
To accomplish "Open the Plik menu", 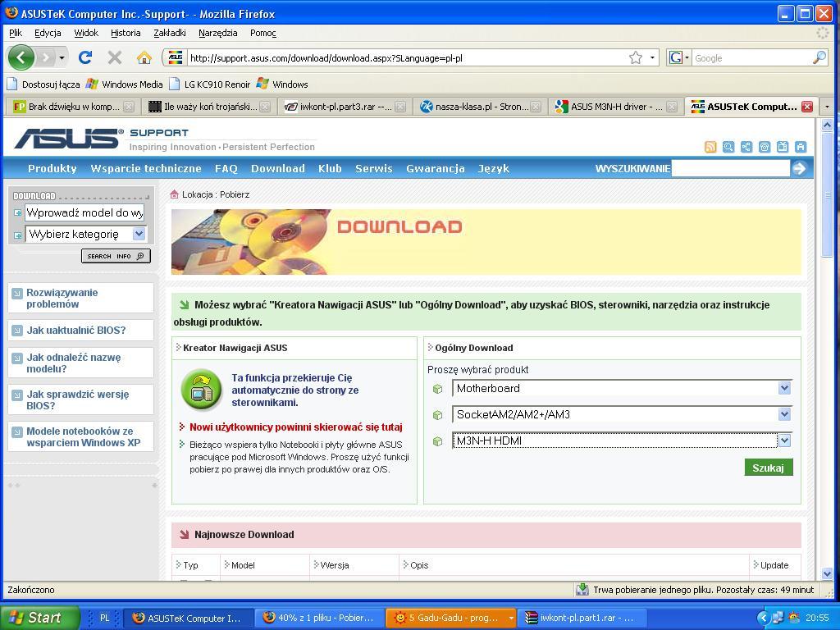I will tap(16, 33).
